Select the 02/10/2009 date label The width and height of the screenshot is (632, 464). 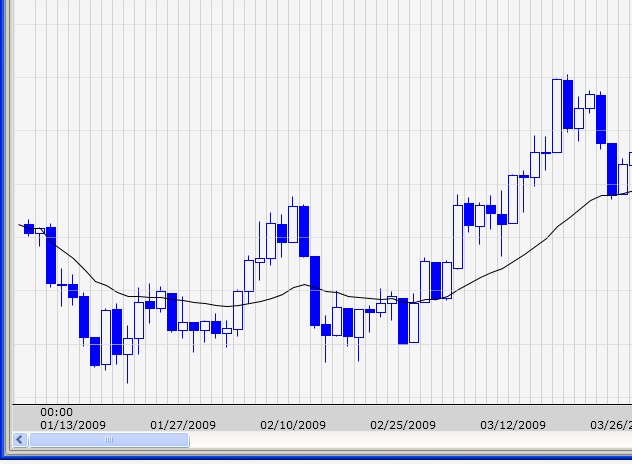pyautogui.click(x=293, y=425)
